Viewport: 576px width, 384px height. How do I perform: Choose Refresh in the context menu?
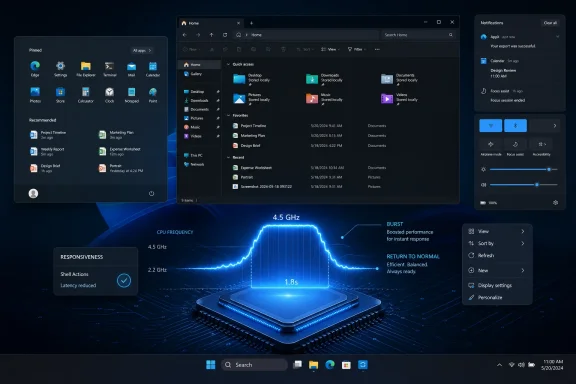497,255
